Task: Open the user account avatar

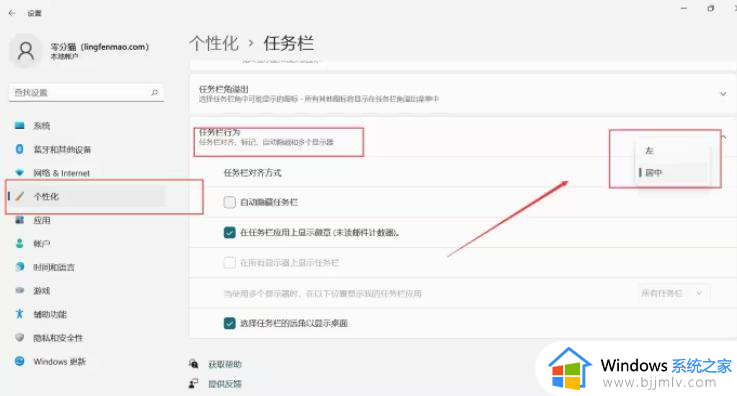Action: tap(25, 51)
